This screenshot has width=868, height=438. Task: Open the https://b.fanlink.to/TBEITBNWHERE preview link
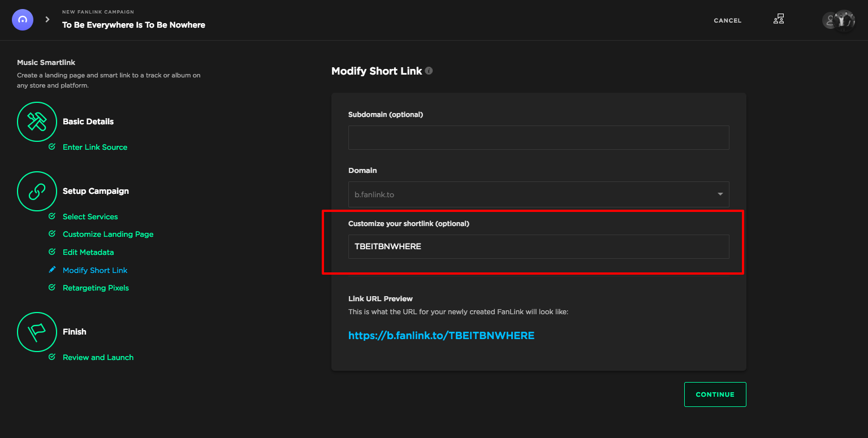[441, 336]
